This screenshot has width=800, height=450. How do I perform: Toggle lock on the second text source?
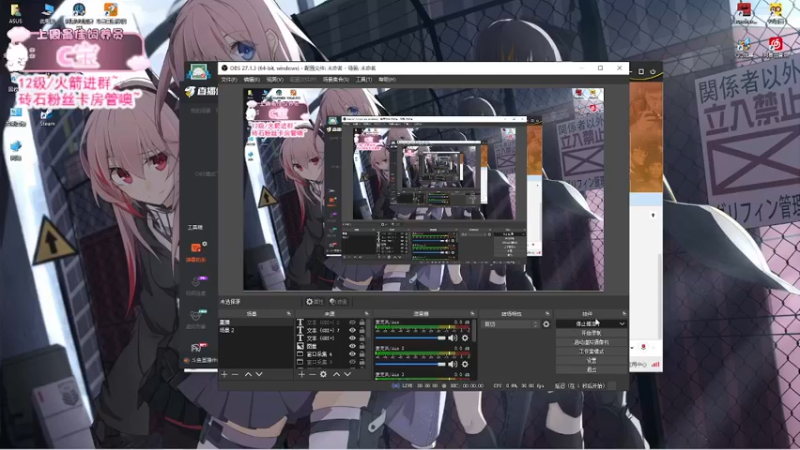tap(362, 330)
